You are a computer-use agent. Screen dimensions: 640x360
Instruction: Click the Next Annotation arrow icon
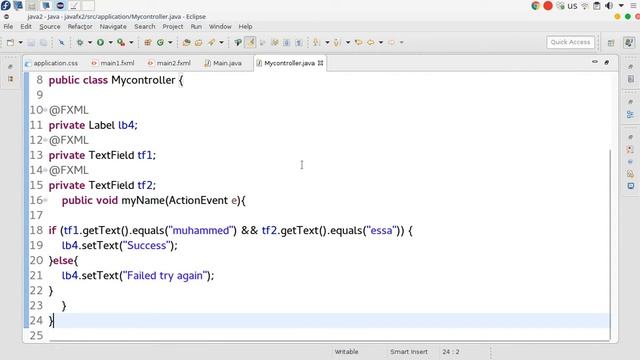(316, 42)
